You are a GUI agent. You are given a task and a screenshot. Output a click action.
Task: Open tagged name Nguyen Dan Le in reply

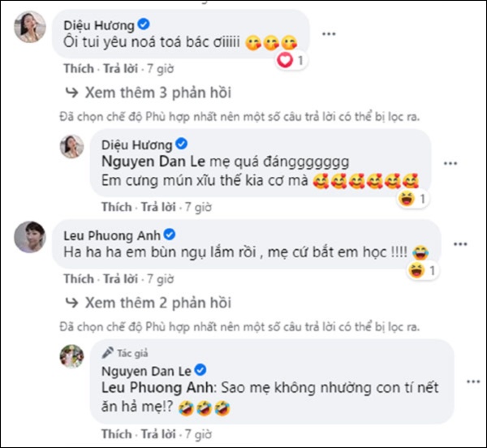153,162
